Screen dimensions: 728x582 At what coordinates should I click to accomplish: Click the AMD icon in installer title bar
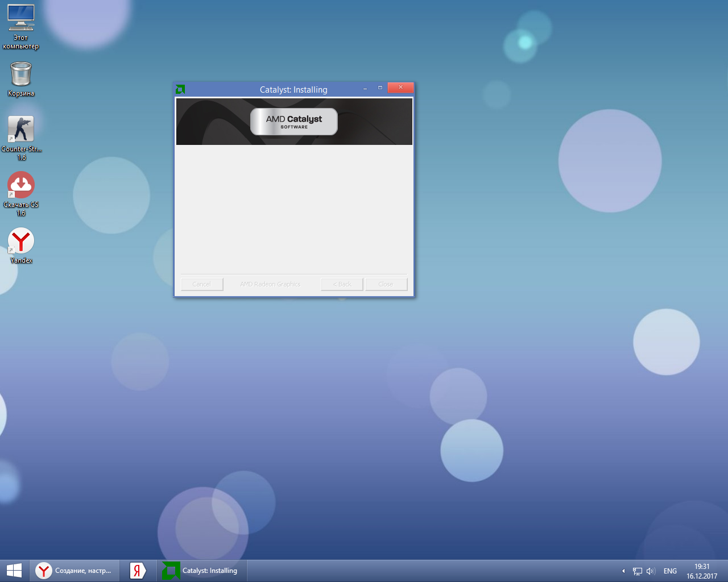pyautogui.click(x=180, y=89)
